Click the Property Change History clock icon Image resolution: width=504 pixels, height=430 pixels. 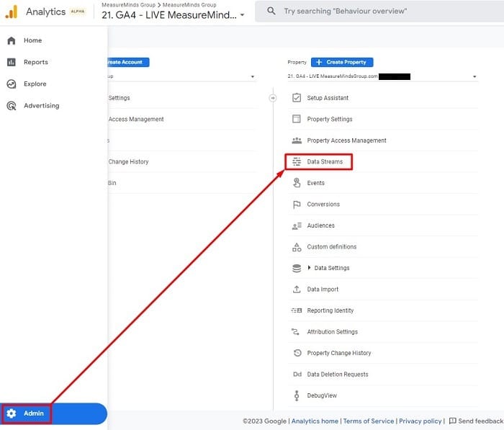tap(297, 353)
